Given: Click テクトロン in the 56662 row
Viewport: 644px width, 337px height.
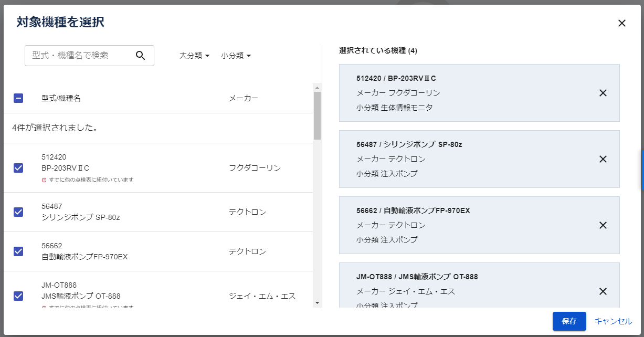Looking at the screenshot, I should (247, 251).
